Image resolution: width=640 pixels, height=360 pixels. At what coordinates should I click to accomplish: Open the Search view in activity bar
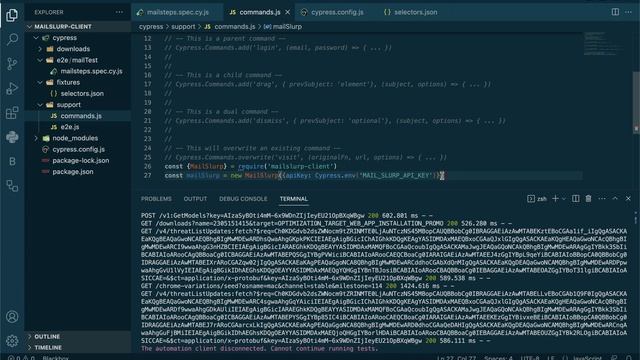tap(12, 39)
